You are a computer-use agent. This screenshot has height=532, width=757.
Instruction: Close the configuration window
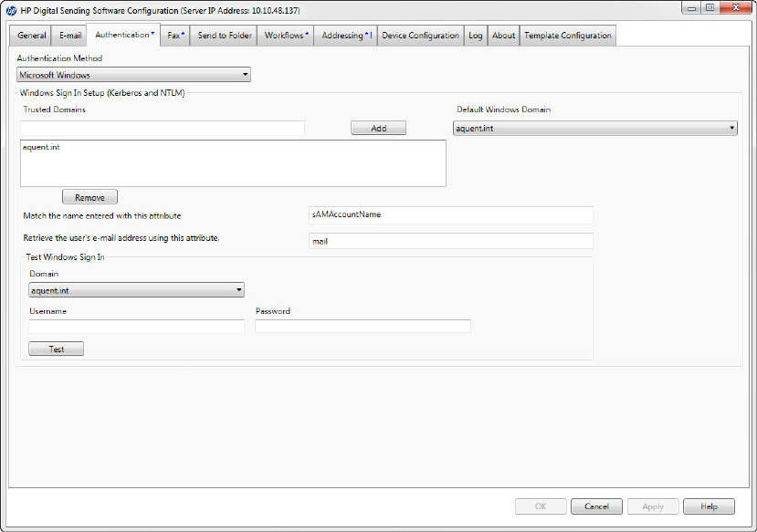pos(736,8)
